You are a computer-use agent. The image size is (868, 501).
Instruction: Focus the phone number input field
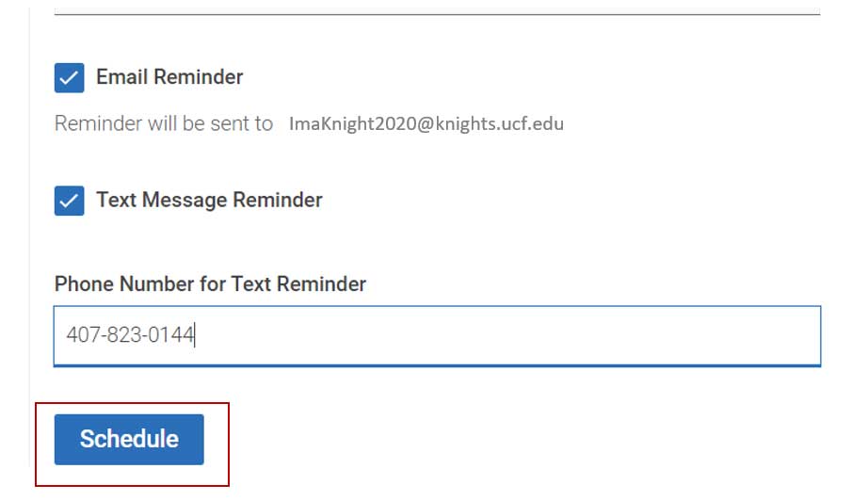click(438, 335)
